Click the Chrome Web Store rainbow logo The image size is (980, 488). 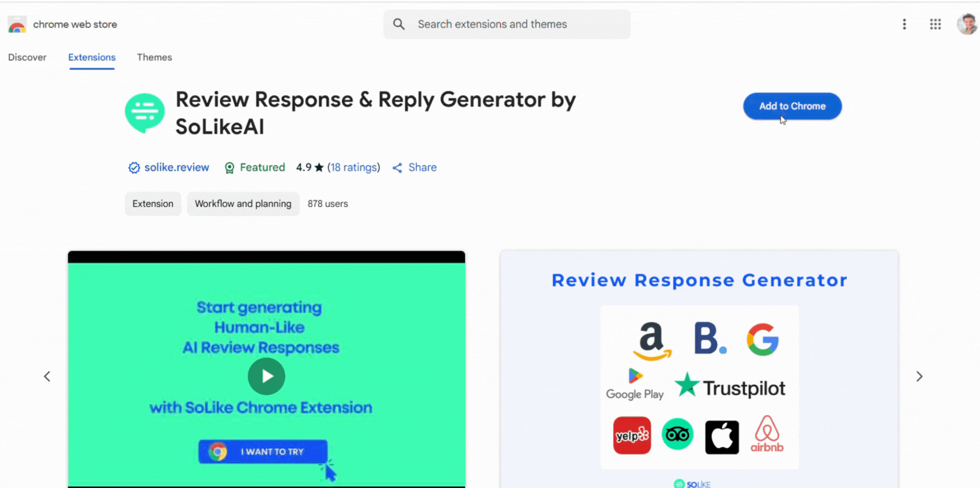(17, 24)
